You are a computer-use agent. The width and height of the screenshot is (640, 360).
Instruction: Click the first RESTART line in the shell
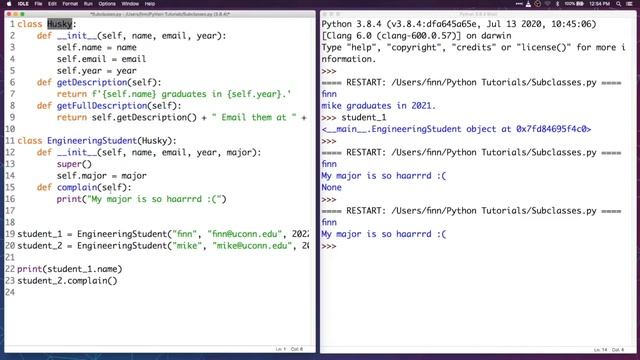(x=471, y=82)
